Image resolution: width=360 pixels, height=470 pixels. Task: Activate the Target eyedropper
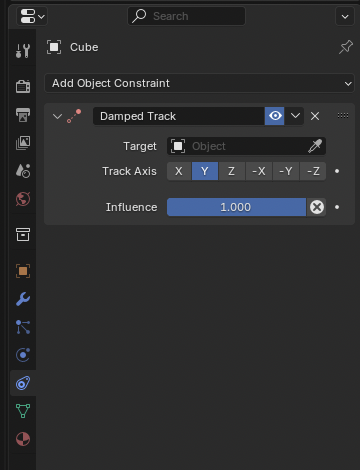315,146
